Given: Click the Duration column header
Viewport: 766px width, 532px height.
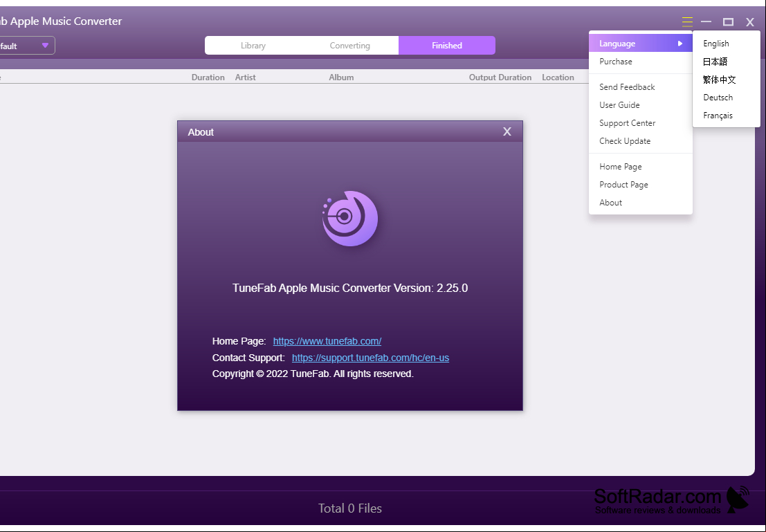Looking at the screenshot, I should [x=208, y=77].
